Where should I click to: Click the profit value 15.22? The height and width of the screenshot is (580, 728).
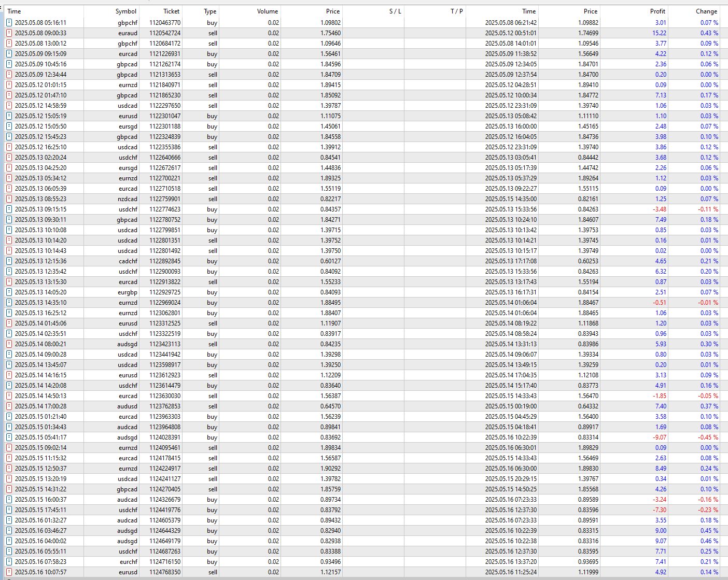[x=659, y=33]
